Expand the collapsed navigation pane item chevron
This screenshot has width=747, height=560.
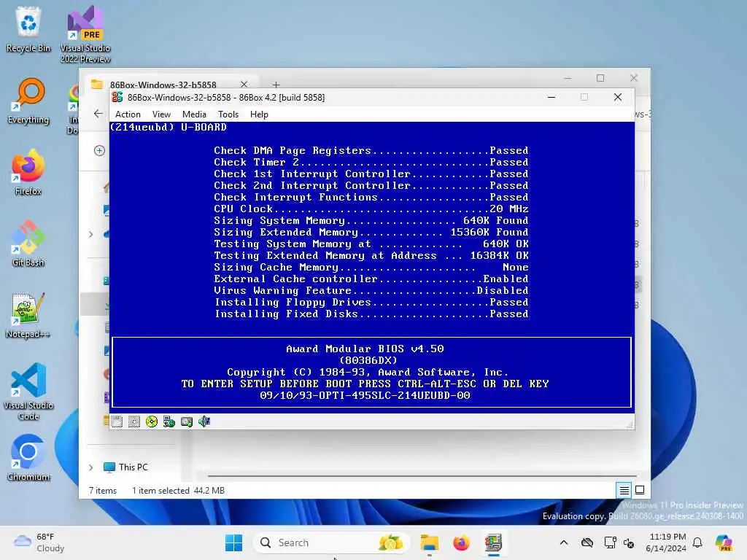[x=90, y=234]
